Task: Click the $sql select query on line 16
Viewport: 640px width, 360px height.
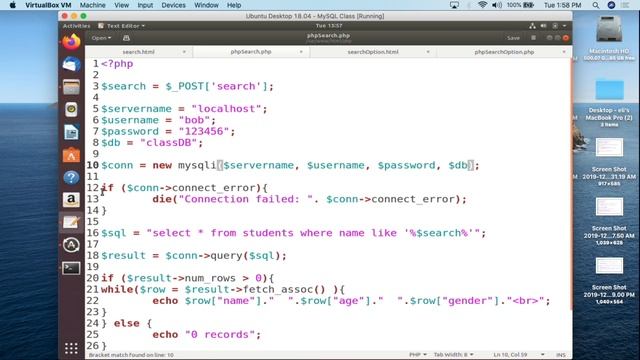Action: click(294, 233)
